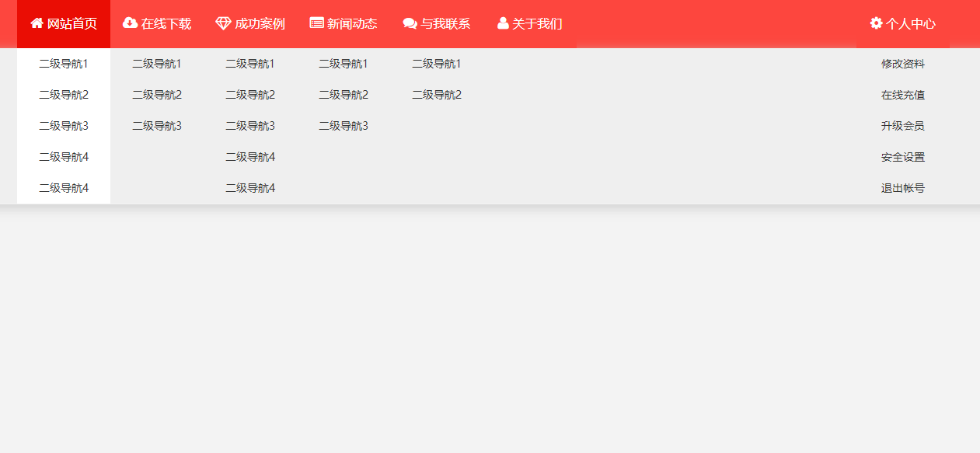
Task: Click the newspaper icon for 新闻动态
Action: click(x=316, y=23)
